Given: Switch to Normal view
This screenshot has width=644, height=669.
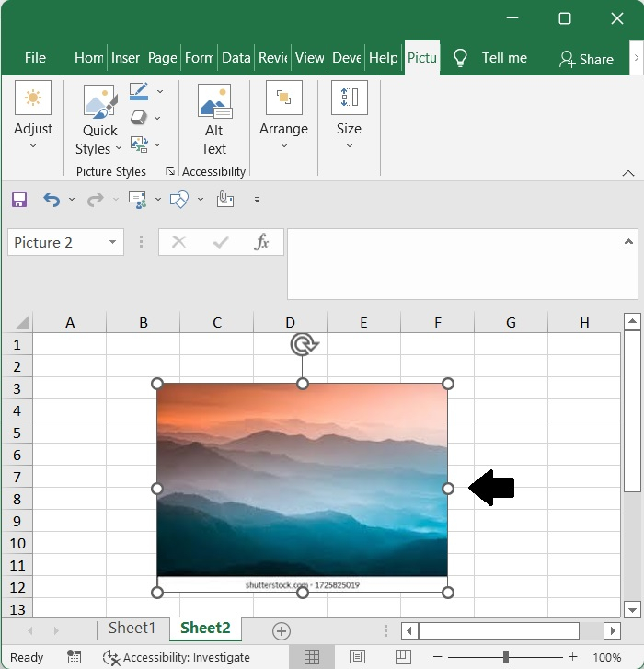Looking at the screenshot, I should [311, 657].
